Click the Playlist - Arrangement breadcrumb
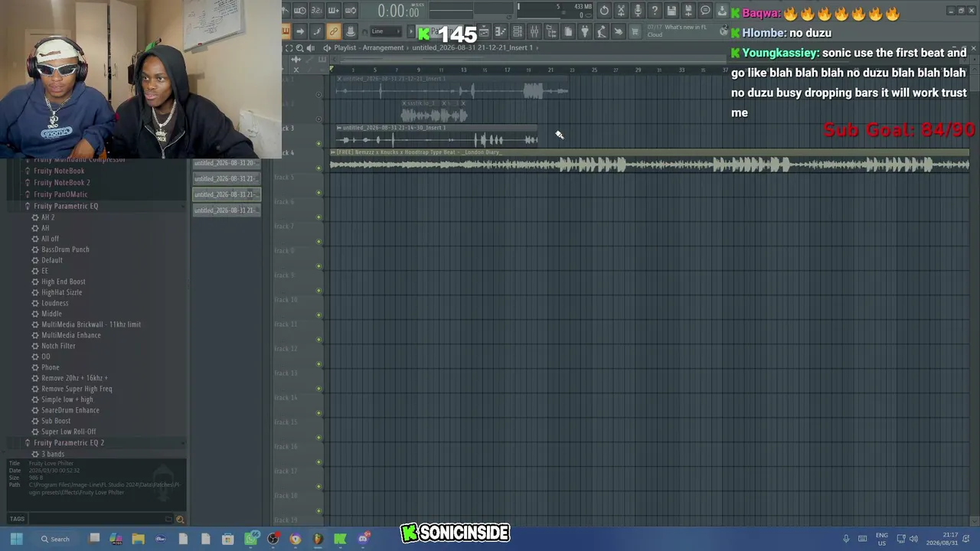 click(368, 47)
